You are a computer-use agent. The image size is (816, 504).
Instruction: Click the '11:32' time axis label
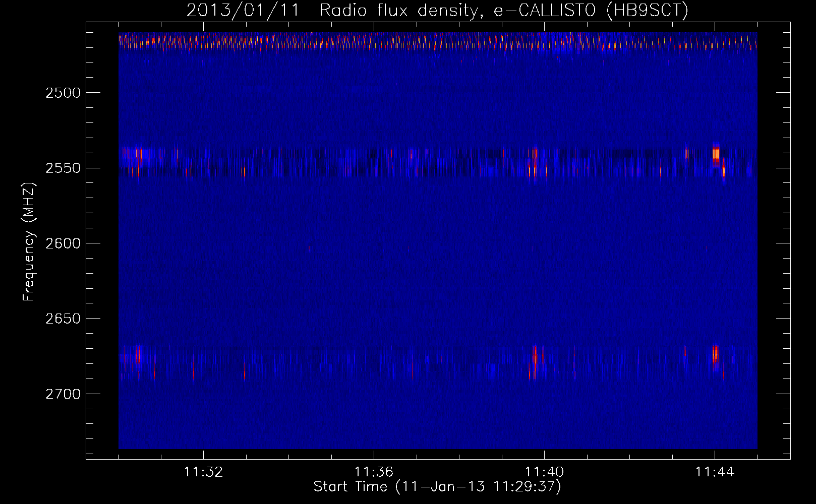point(203,472)
